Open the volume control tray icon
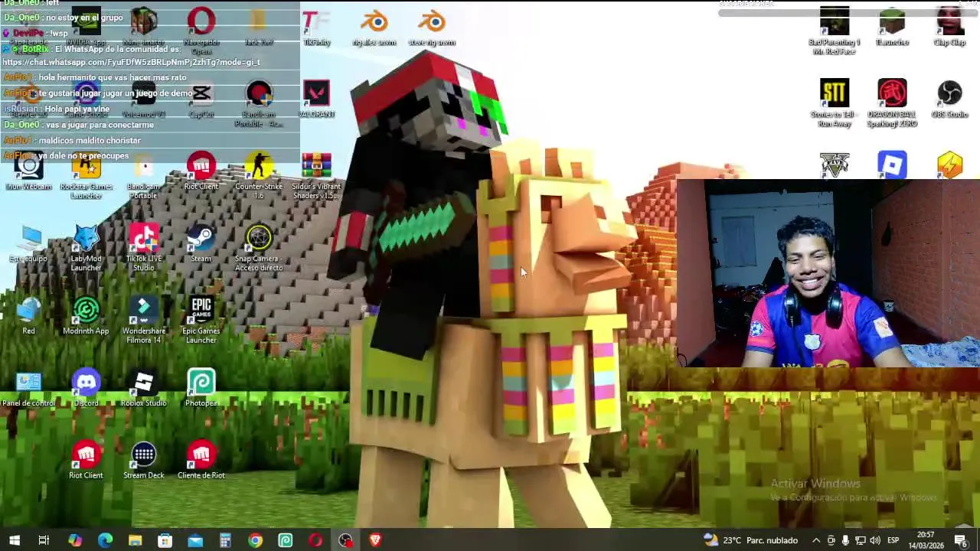The width and height of the screenshot is (980, 551). [874, 540]
